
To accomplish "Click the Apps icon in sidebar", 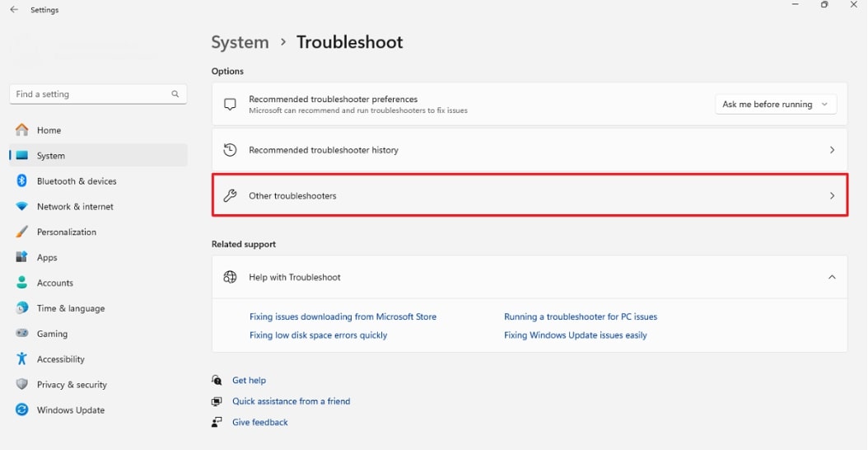I will tap(21, 257).
